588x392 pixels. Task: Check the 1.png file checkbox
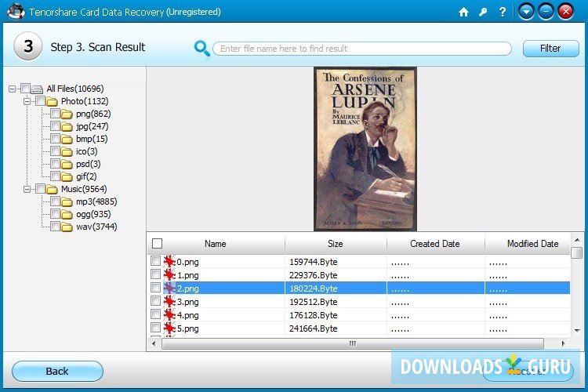tap(155, 274)
